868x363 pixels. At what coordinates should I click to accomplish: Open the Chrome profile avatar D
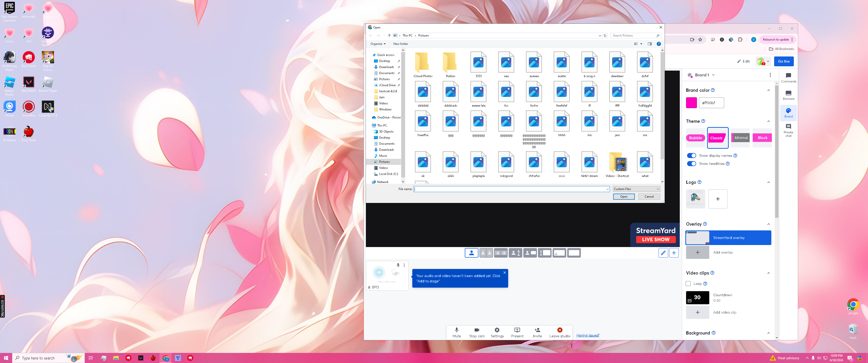[754, 40]
